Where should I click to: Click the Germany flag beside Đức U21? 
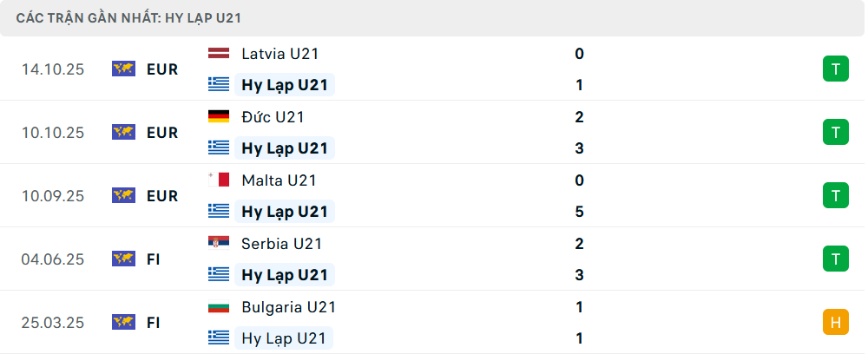(219, 117)
